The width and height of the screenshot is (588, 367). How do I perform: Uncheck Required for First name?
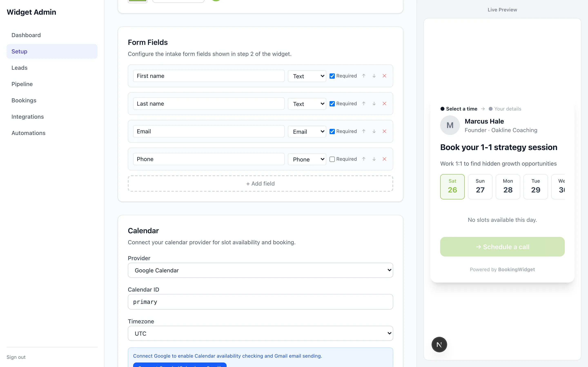(x=332, y=76)
